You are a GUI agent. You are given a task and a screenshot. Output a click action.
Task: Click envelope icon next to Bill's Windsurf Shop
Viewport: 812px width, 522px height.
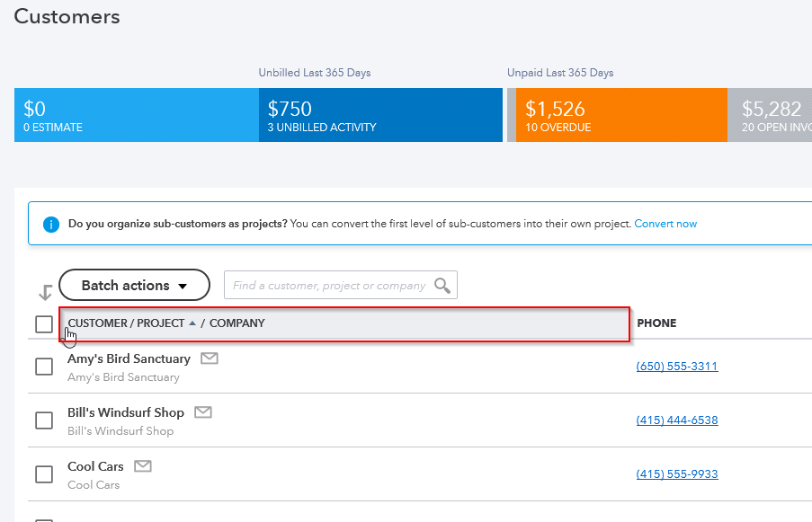203,412
